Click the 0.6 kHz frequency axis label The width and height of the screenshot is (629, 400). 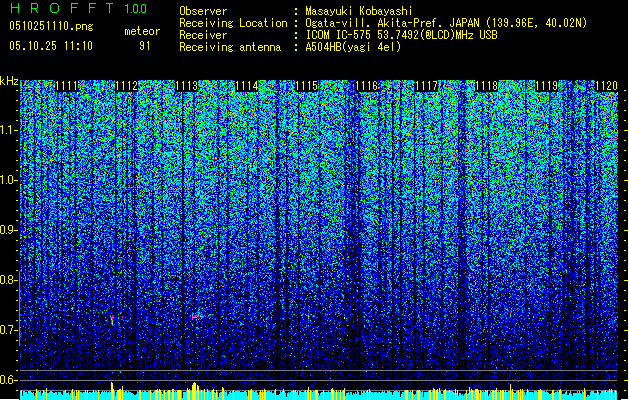pyautogui.click(x=8, y=380)
